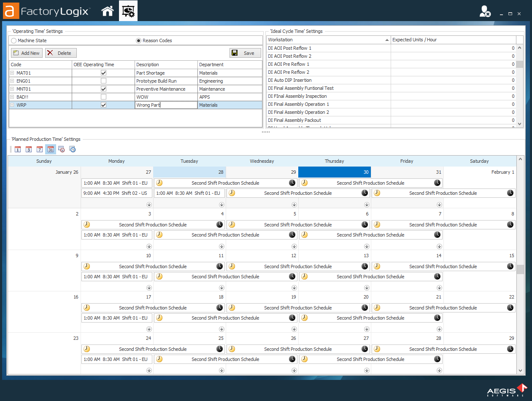Open the user logout icon in the title bar
532x401 pixels.
click(x=485, y=12)
